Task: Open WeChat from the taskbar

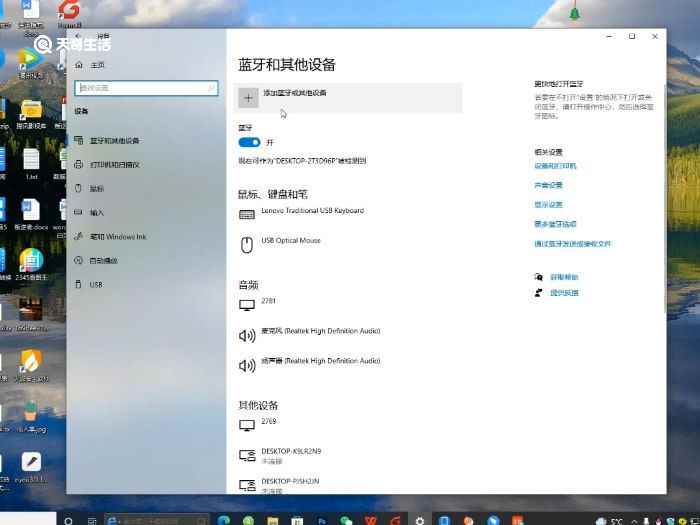Action: coord(346,521)
